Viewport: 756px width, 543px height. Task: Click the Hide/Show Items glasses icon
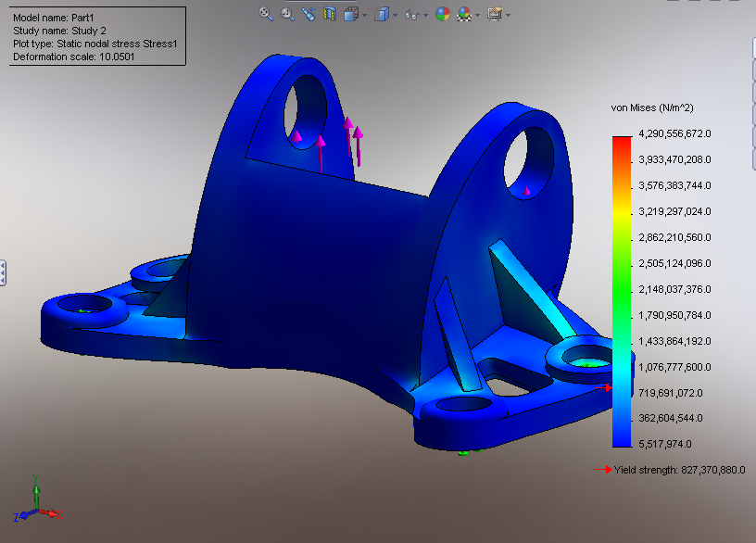tap(410, 13)
